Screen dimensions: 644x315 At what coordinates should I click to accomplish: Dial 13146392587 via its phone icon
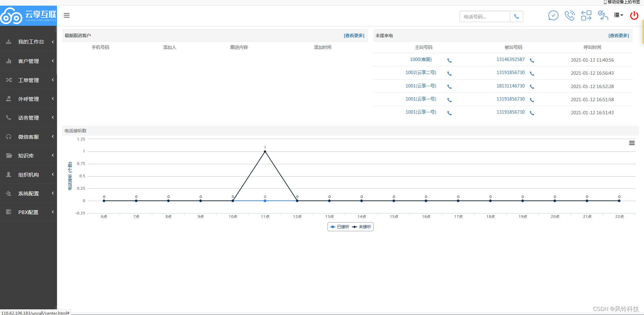(532, 61)
